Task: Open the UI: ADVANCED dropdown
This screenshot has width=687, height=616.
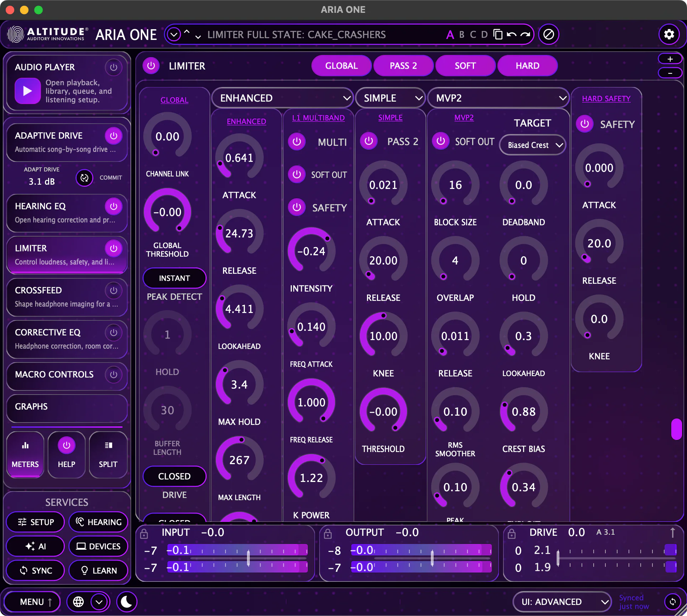Action: pyautogui.click(x=562, y=602)
